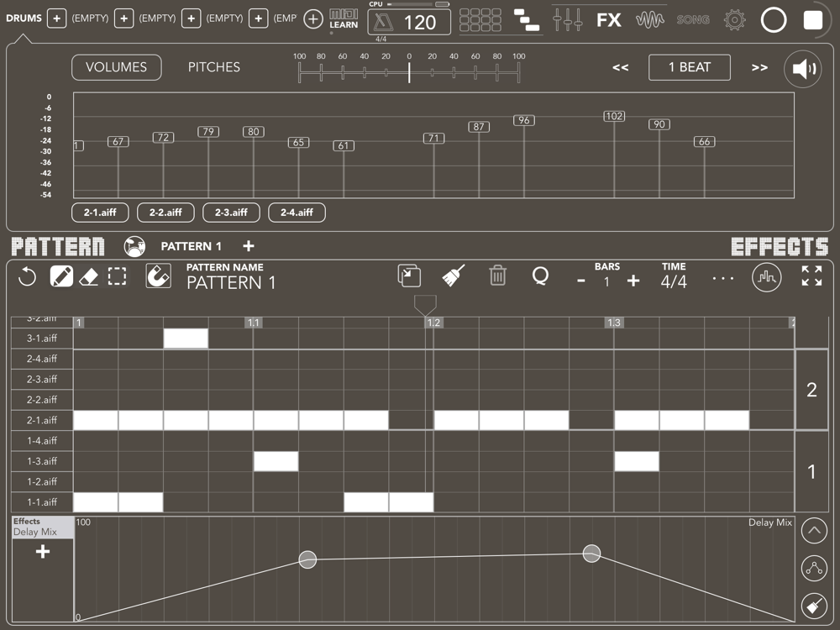This screenshot has height=630, width=840.
Task: Toggle the speaker preview button
Action: [x=803, y=69]
